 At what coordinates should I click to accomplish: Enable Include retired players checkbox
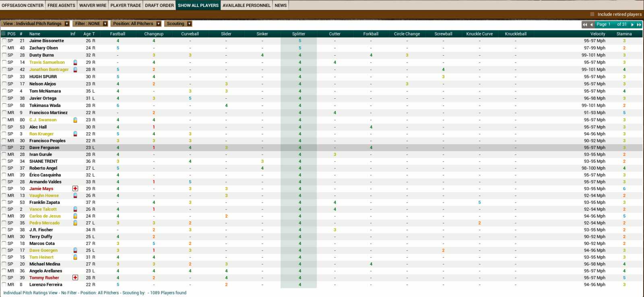[x=592, y=14]
